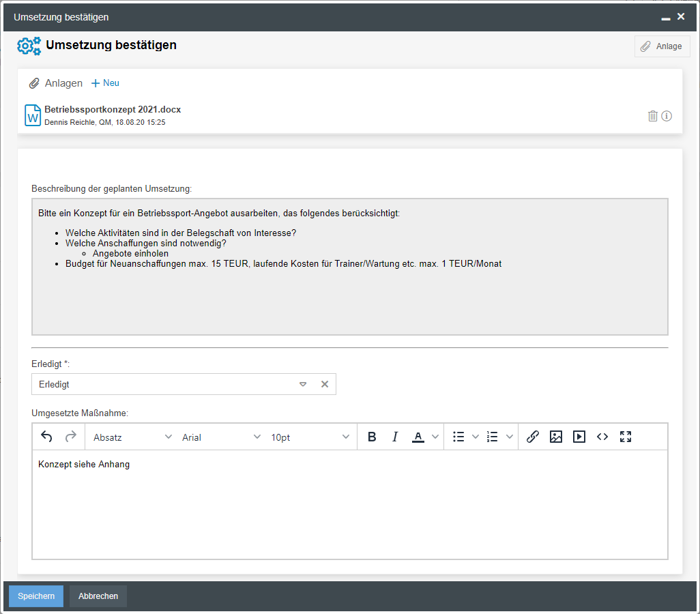Click the Speichern button

pyautogui.click(x=36, y=596)
